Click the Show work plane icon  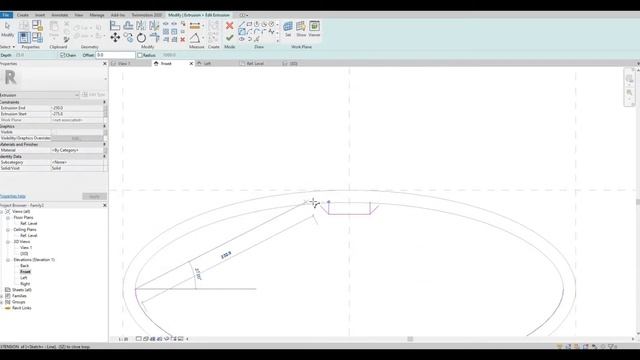click(x=301, y=27)
